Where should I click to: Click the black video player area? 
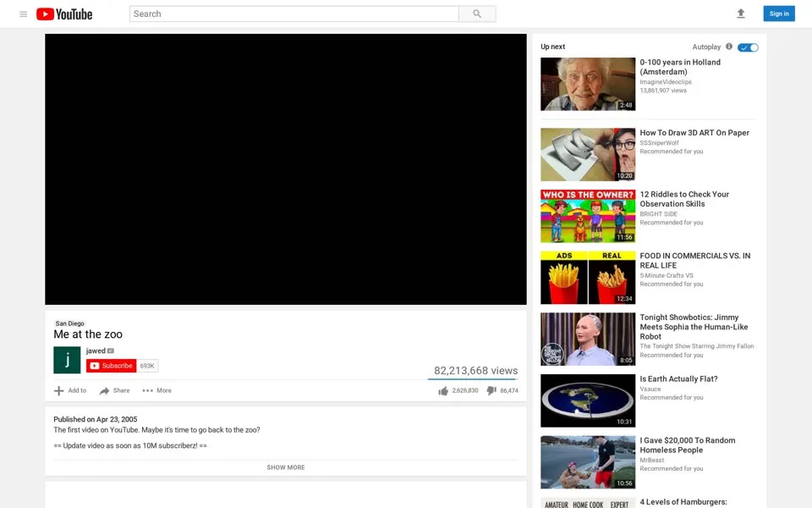tap(286, 169)
